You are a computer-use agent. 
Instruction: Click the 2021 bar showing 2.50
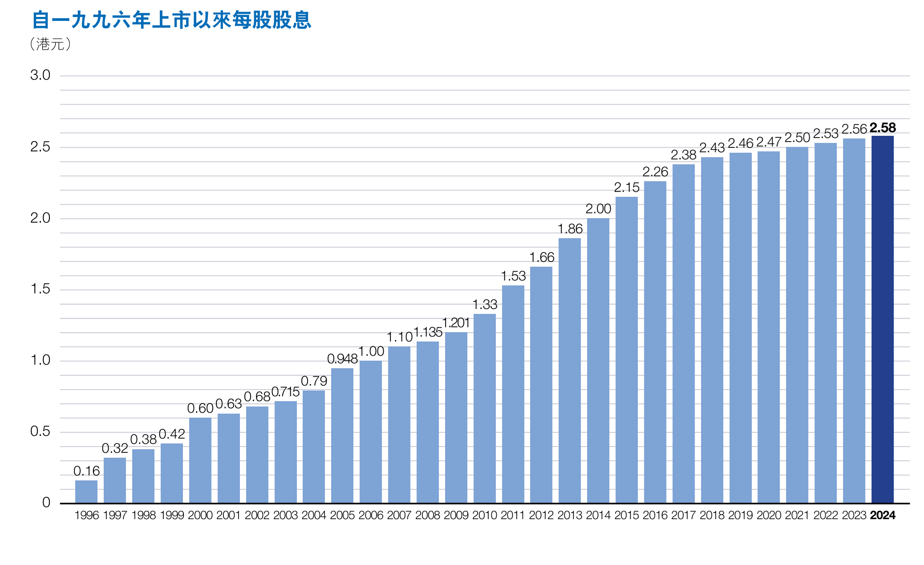click(797, 325)
